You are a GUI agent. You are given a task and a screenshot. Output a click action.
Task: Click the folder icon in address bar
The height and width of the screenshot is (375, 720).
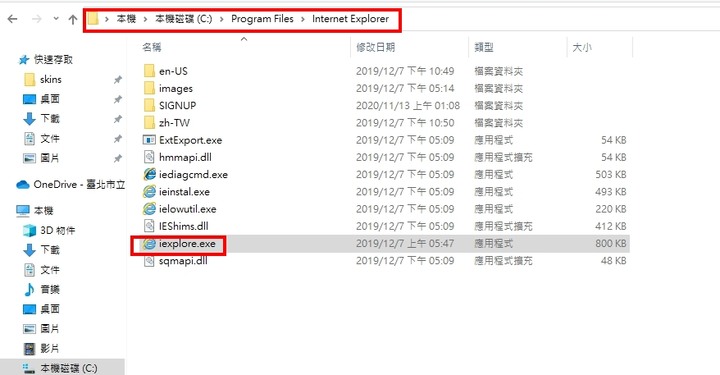coord(93,19)
